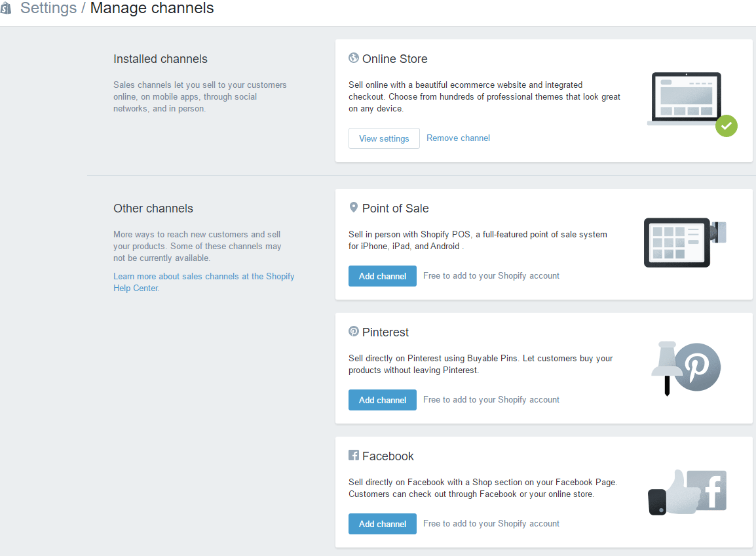The image size is (756, 556).
Task: Add the Point of Sale channel
Action: point(383,276)
